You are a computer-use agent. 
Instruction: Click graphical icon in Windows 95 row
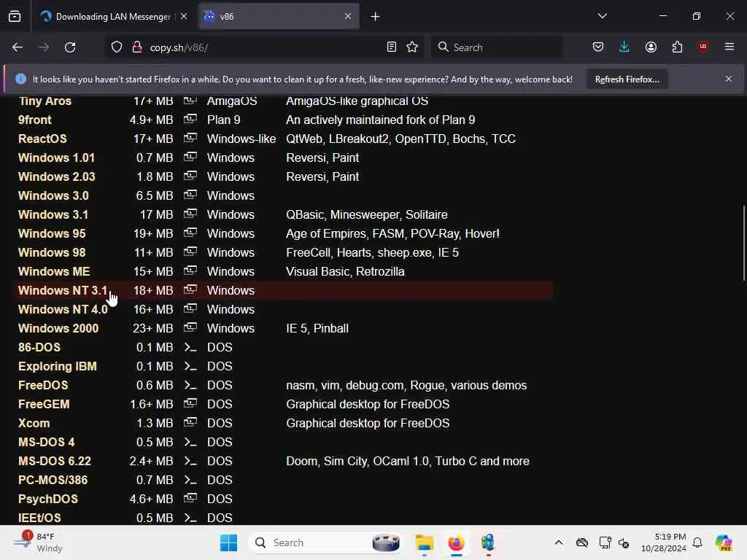pos(190,233)
